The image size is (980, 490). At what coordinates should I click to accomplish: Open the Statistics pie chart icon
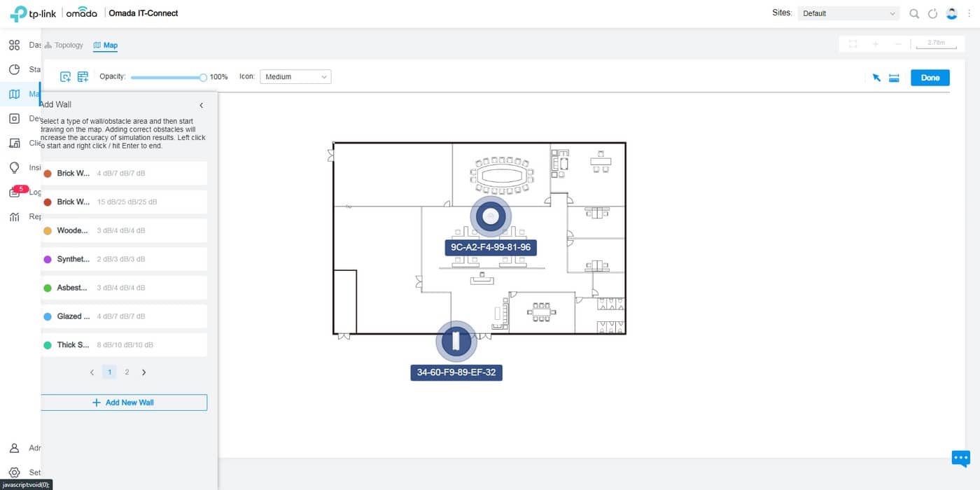[14, 70]
